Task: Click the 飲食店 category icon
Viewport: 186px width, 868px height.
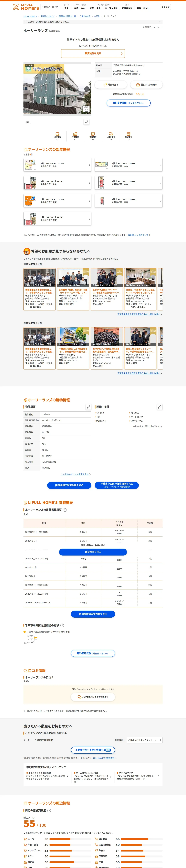Action: 96,850
